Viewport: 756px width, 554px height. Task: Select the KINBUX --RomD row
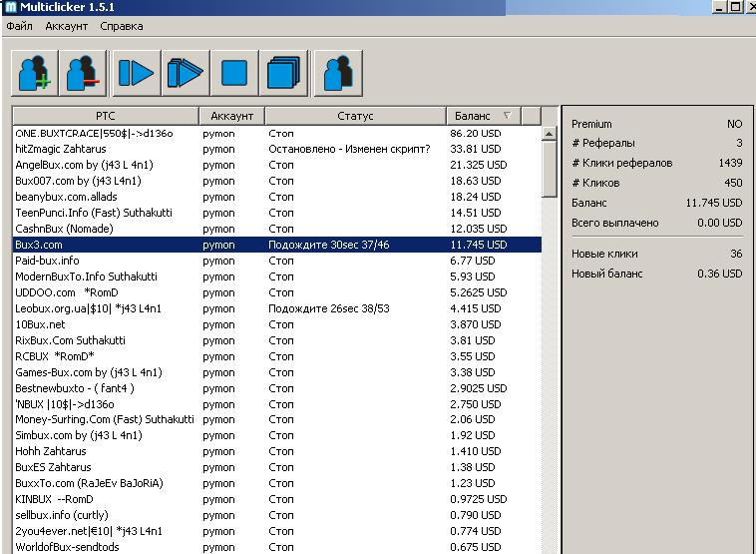point(277,498)
